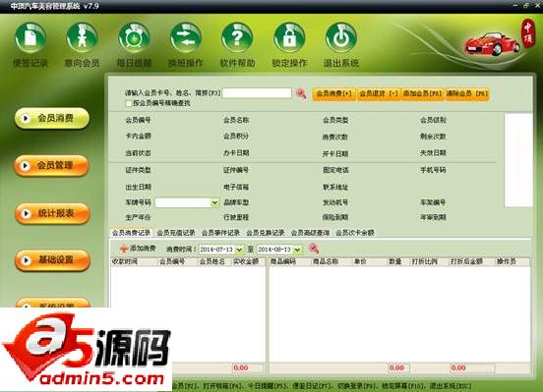Image resolution: width=543 pixels, height=392 pixels.
Task: Click the 换班操作 shift change icon
Action: pos(186,38)
